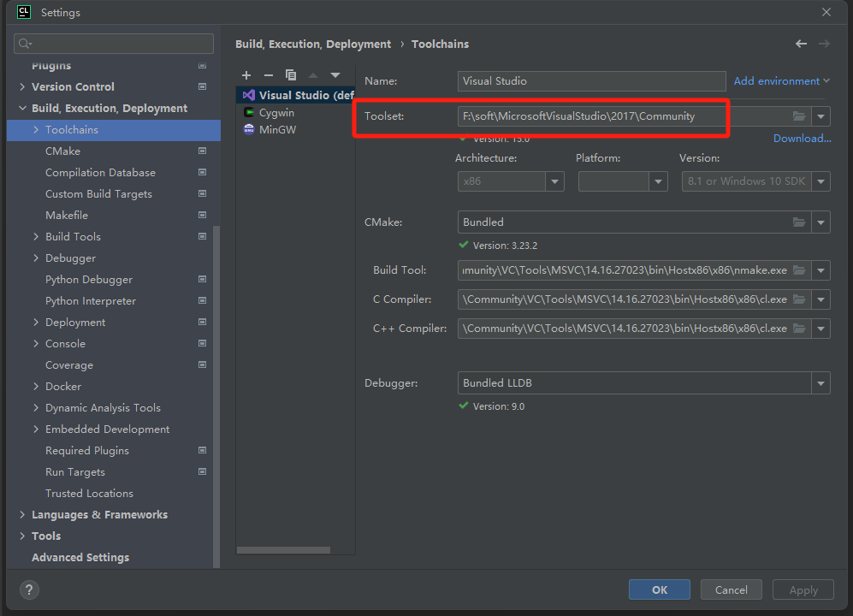
Task: Move toolchain down with arrow icon
Action: click(x=335, y=75)
